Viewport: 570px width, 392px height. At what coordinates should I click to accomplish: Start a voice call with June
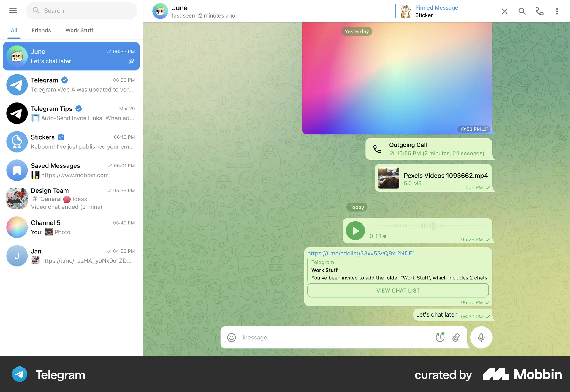(x=539, y=11)
